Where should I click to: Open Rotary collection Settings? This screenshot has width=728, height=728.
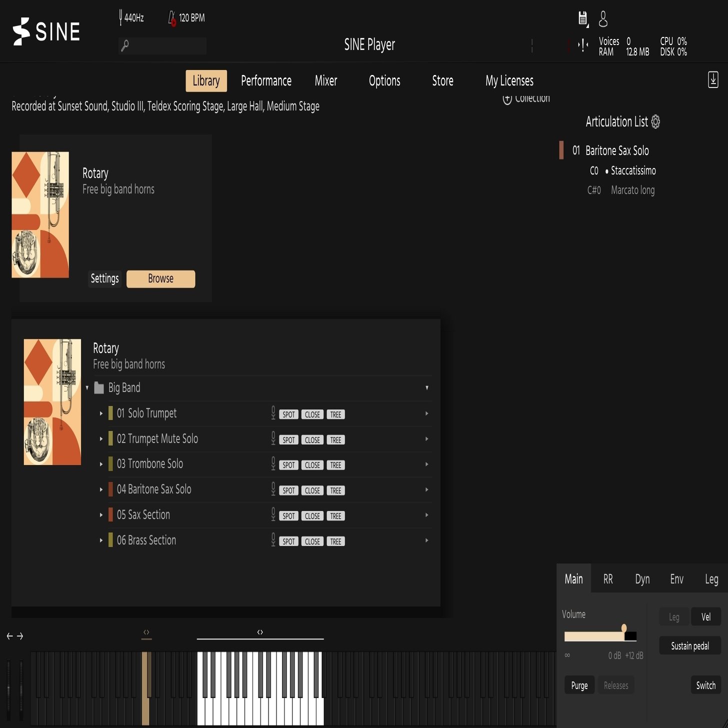pos(105,278)
